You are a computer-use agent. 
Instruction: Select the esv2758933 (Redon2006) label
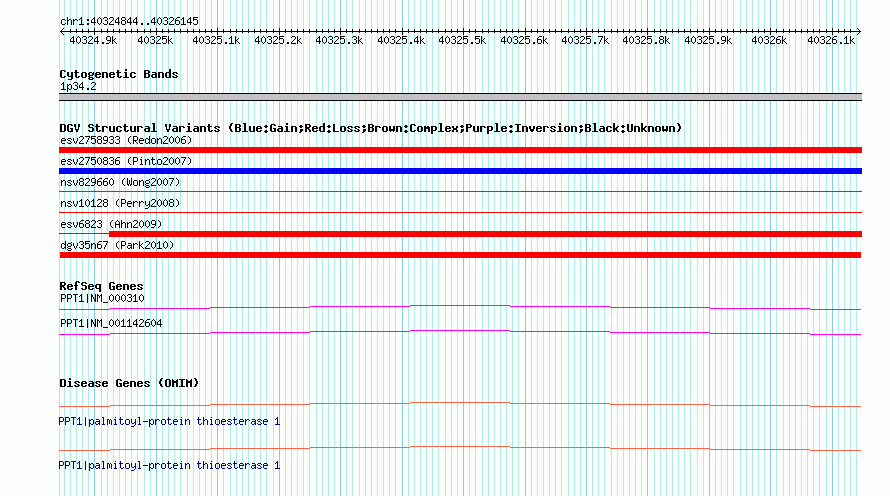[x=126, y=140]
